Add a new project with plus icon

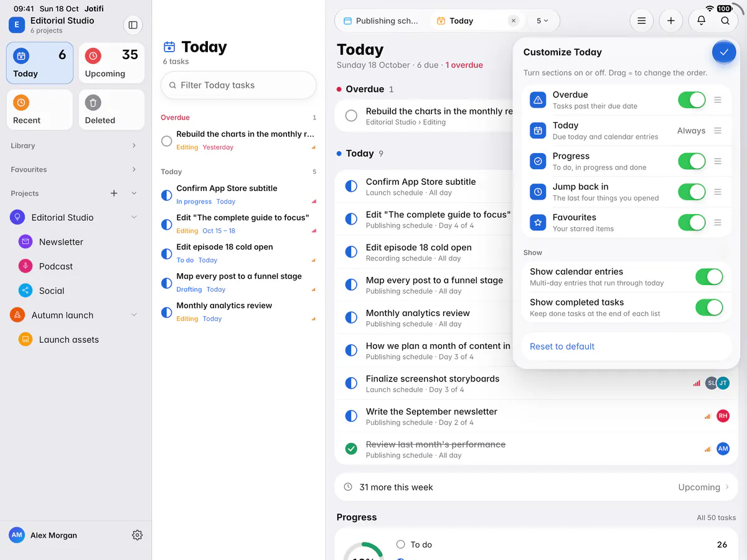coord(114,194)
